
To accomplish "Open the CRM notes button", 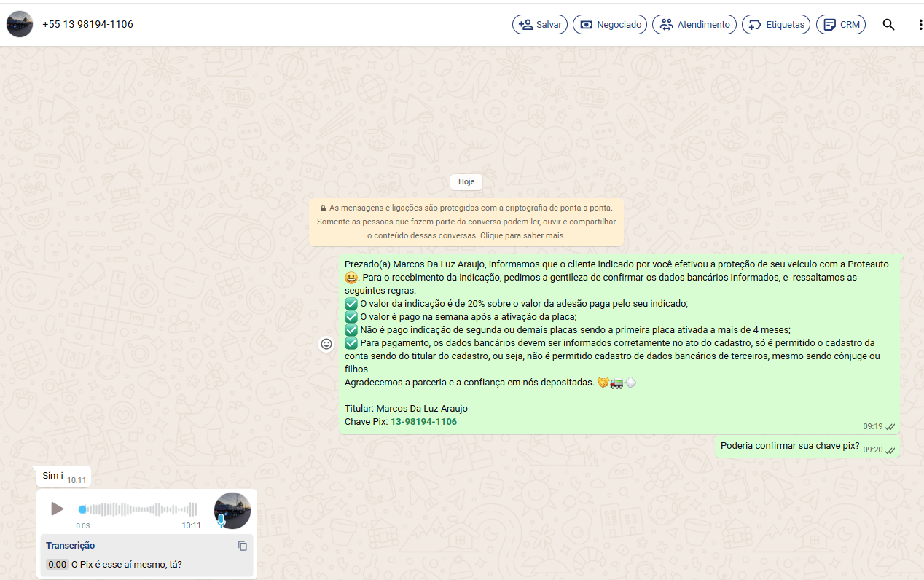I will (840, 25).
